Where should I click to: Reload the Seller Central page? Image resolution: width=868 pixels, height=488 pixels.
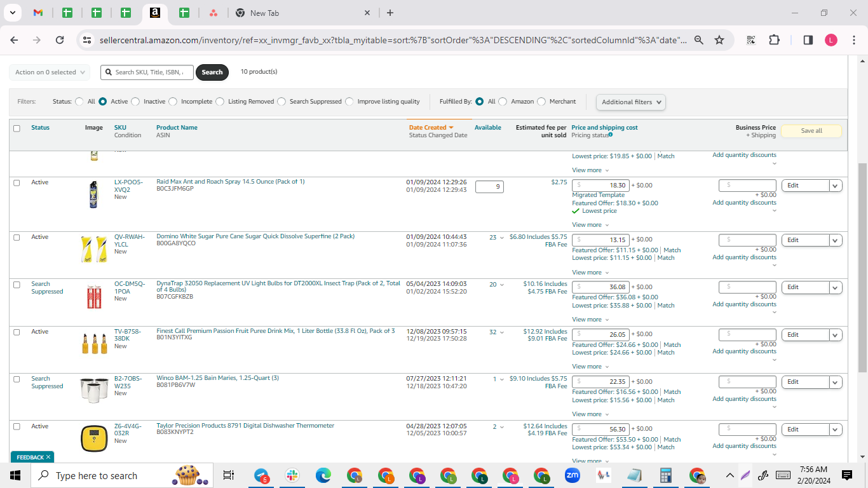coord(60,40)
